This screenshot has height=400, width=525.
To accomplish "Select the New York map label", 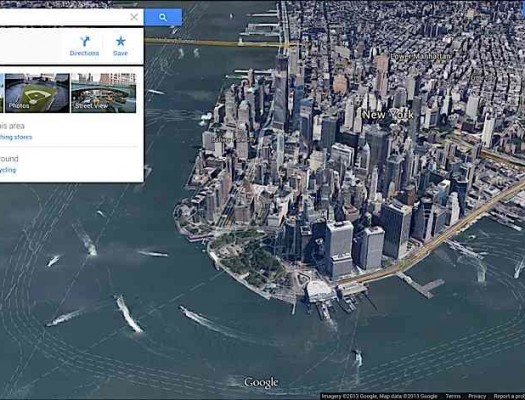I will click(x=388, y=115).
